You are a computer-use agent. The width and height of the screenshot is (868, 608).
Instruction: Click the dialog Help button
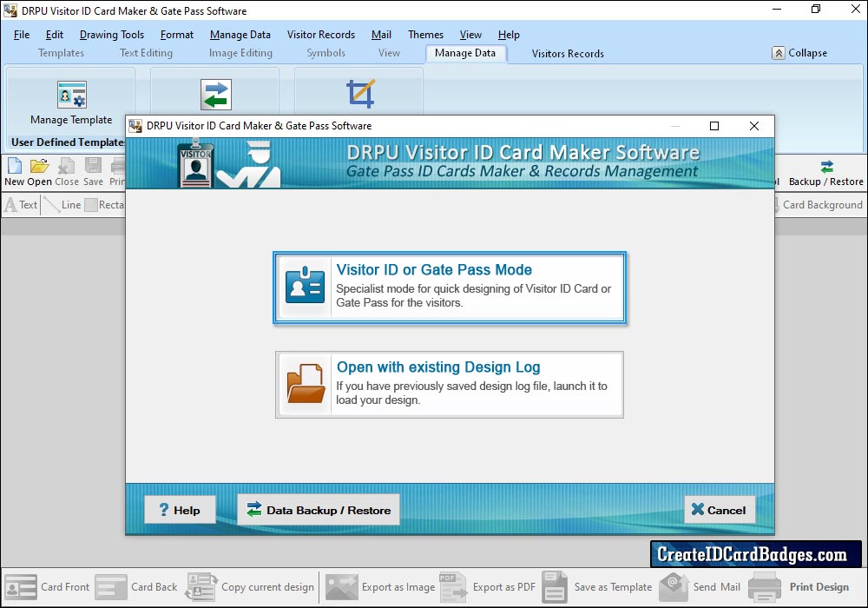click(x=180, y=510)
